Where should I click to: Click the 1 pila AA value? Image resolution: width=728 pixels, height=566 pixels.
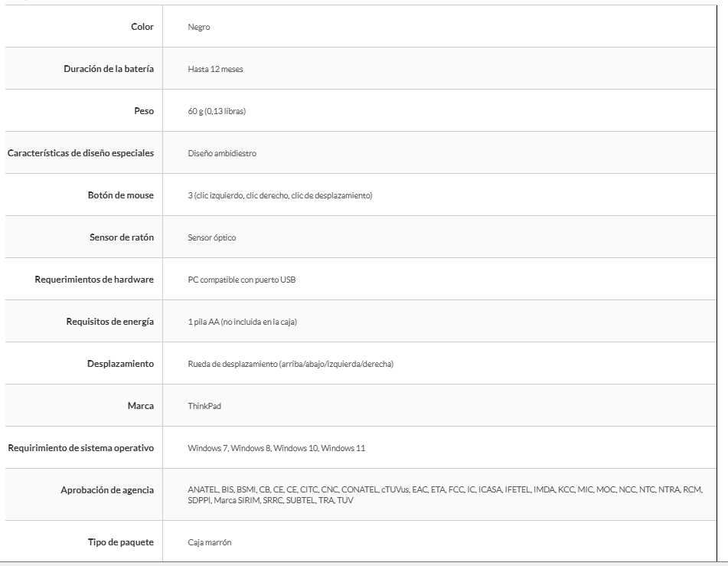(x=242, y=322)
